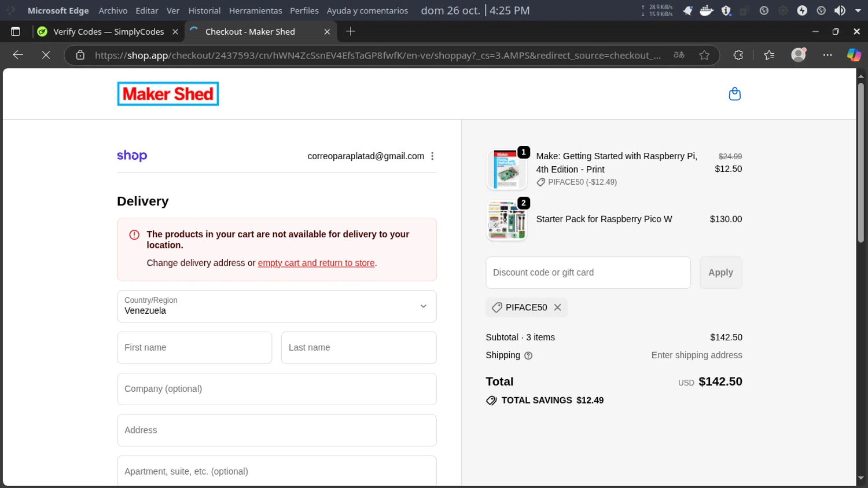The image size is (868, 488).
Task: Add page to favorites star
Action: (x=704, y=55)
